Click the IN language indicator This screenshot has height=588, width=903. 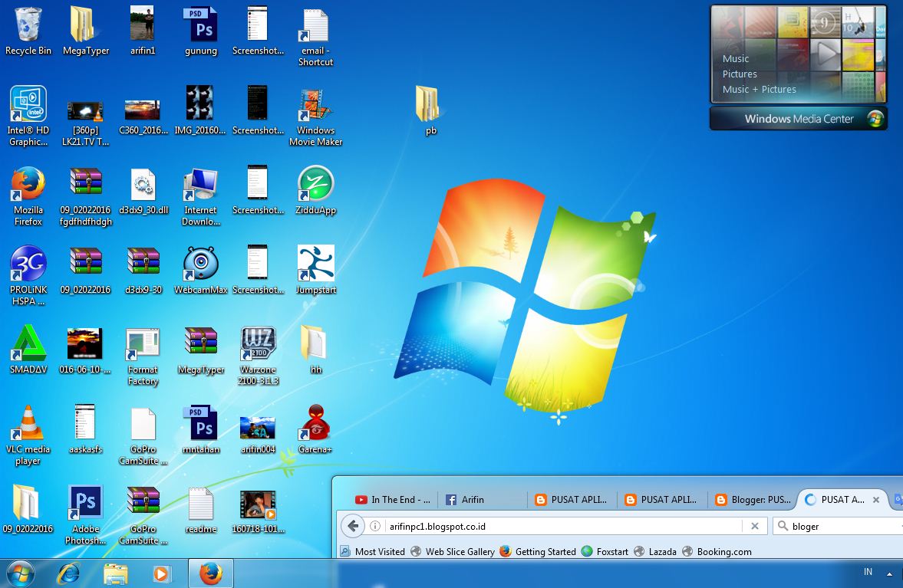click(868, 572)
